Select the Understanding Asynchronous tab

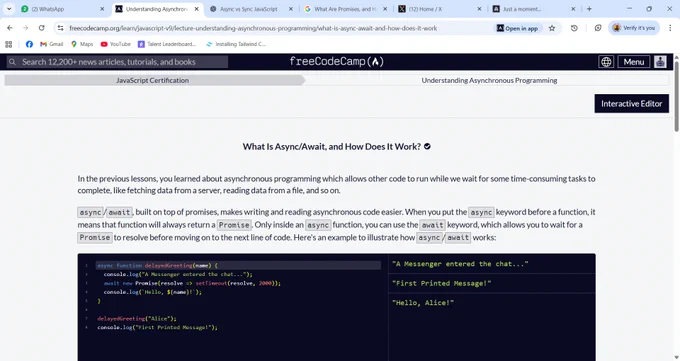pos(157,9)
